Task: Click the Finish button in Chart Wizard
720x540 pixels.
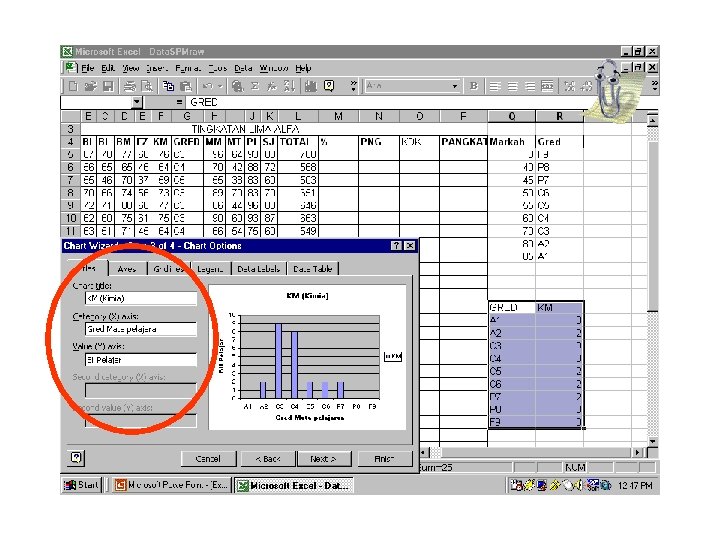Action: (384, 458)
